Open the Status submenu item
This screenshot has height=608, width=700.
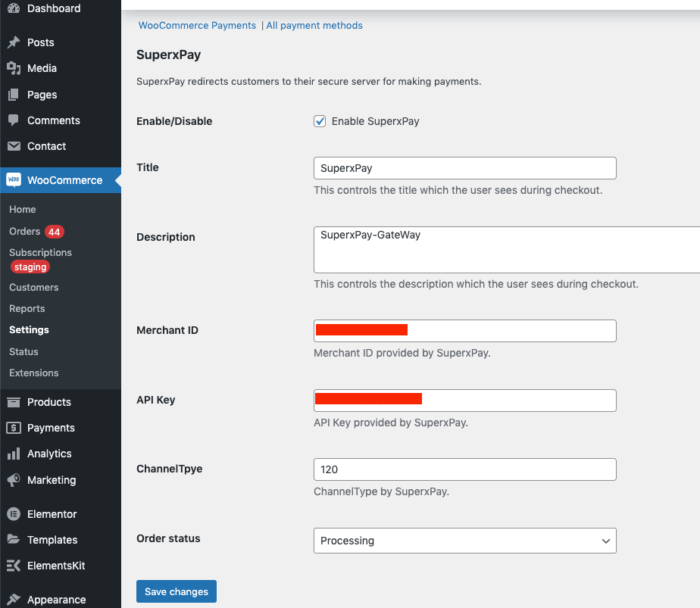point(23,351)
